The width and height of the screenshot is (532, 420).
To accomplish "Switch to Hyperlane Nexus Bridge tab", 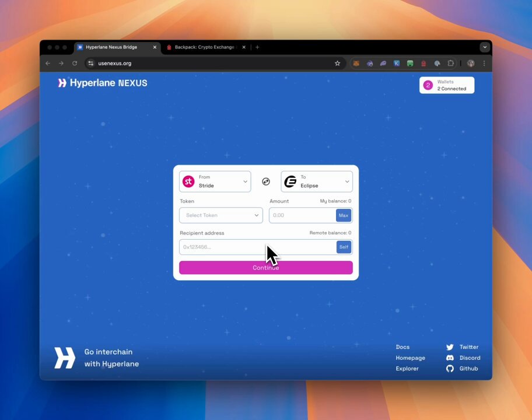I will point(117,47).
